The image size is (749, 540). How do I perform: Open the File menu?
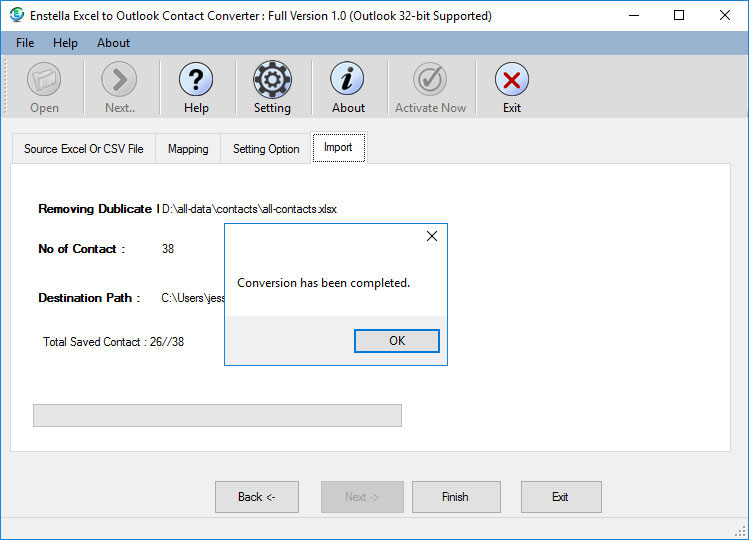pyautogui.click(x=25, y=43)
